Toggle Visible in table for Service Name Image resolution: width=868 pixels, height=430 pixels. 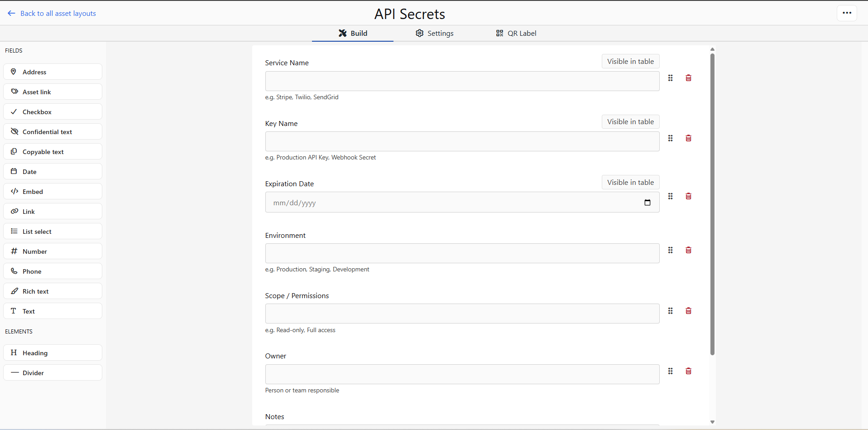click(x=630, y=61)
